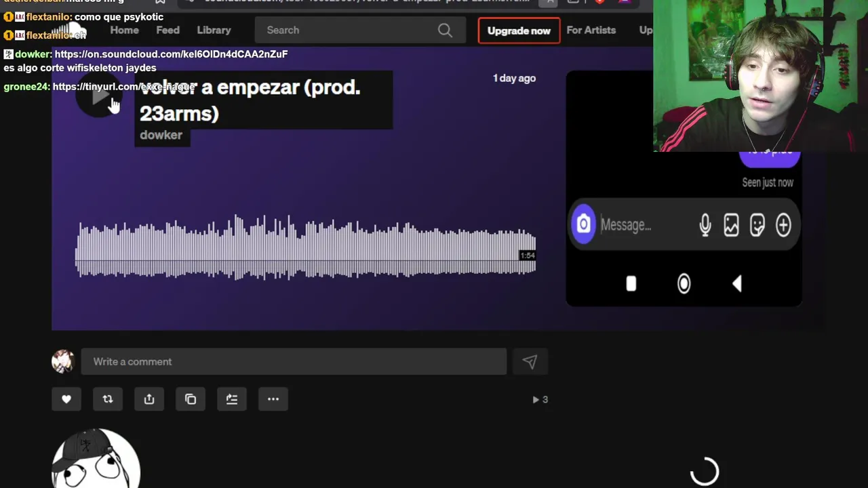Repost the track
The image size is (868, 488).
point(108,399)
